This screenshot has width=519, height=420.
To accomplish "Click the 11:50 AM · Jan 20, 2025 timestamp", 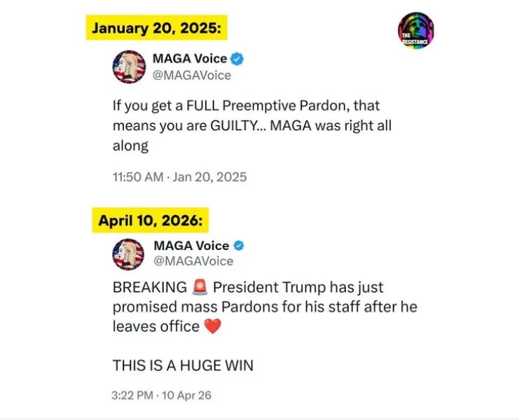I will [x=179, y=177].
